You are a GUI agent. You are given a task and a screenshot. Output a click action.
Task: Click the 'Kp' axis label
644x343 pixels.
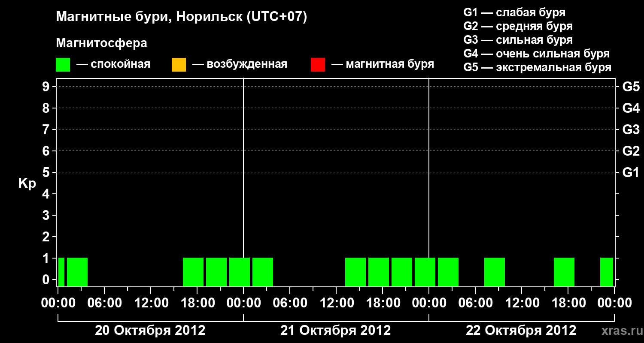click(x=27, y=184)
